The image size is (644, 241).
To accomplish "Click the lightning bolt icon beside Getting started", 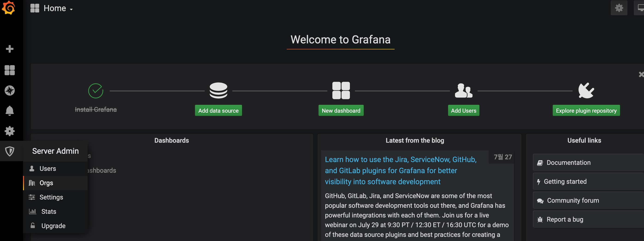I will click(x=538, y=182).
